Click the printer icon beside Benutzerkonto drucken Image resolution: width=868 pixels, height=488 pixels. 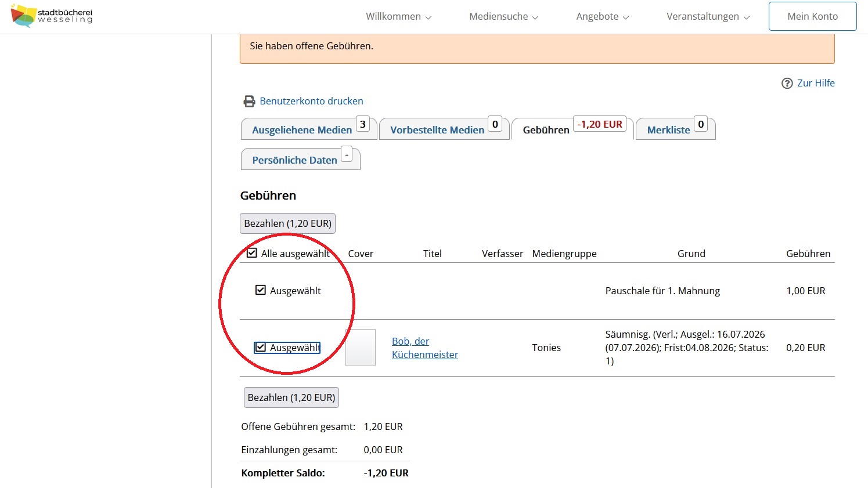pos(249,102)
